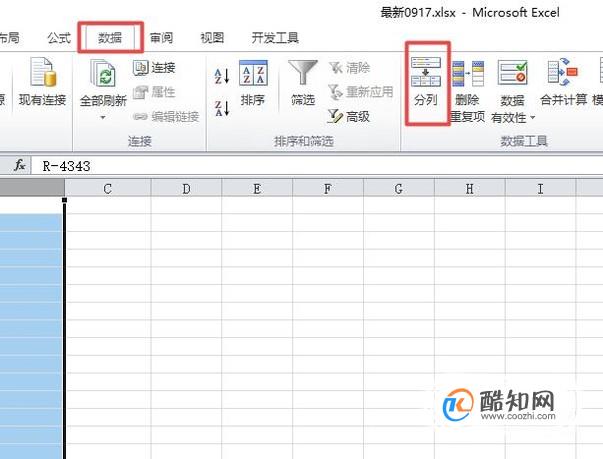Select column G header
603x459 pixels.
point(399,189)
